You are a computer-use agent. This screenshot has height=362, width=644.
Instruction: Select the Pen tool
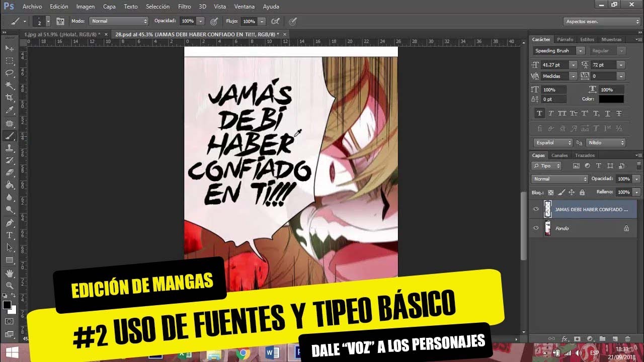(10, 223)
